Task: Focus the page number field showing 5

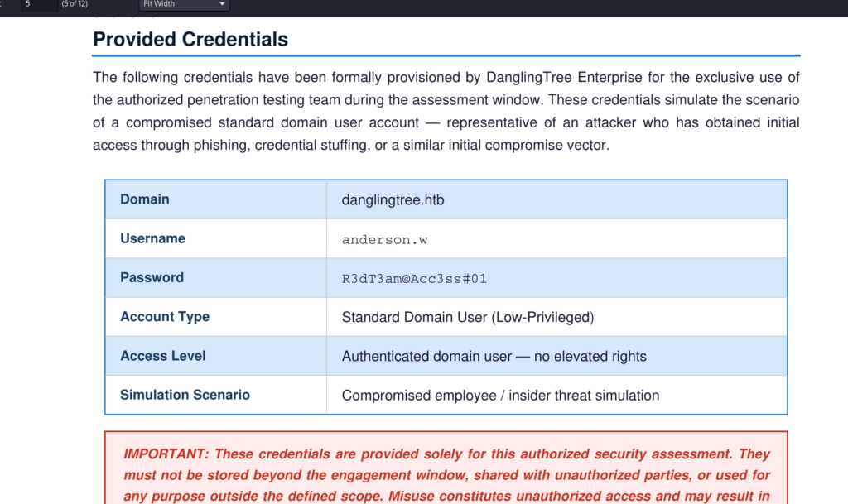Action: pos(39,4)
